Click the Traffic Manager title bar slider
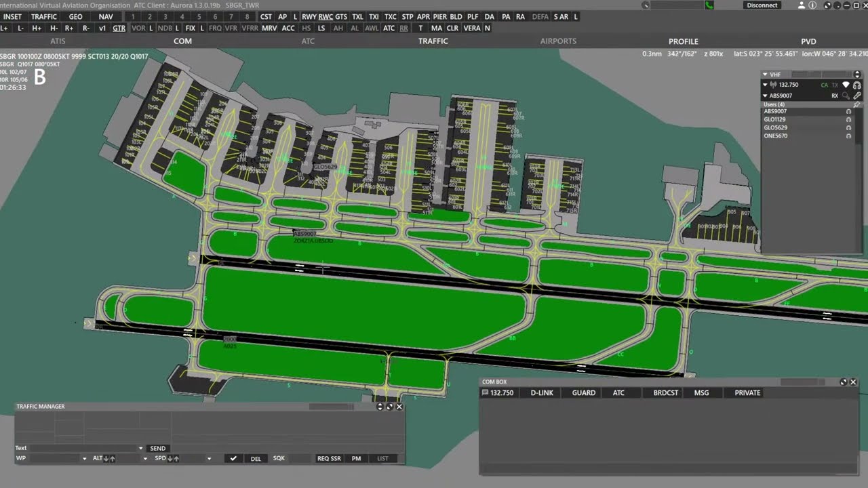Screen dimensions: 868x488 [332, 407]
